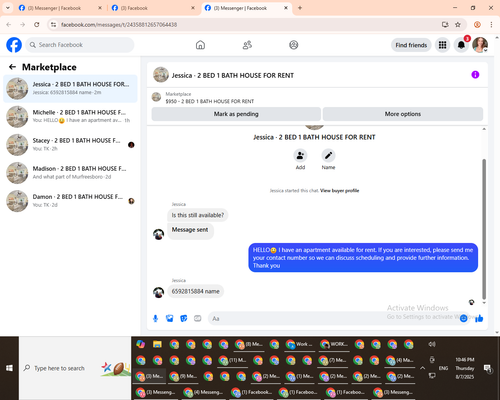Click Jessica's avatar in the chat header
This screenshot has width=500, height=400.
coord(161,75)
